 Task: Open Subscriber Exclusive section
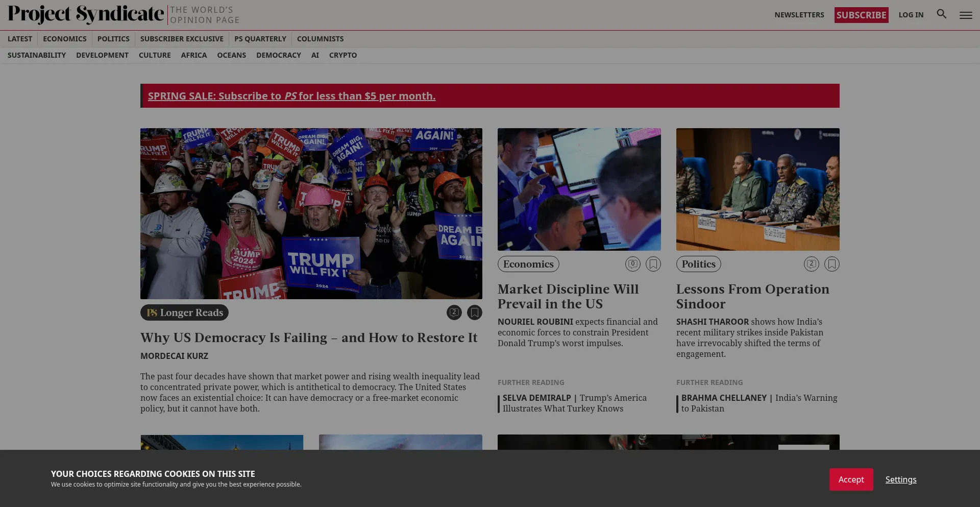[x=182, y=39]
